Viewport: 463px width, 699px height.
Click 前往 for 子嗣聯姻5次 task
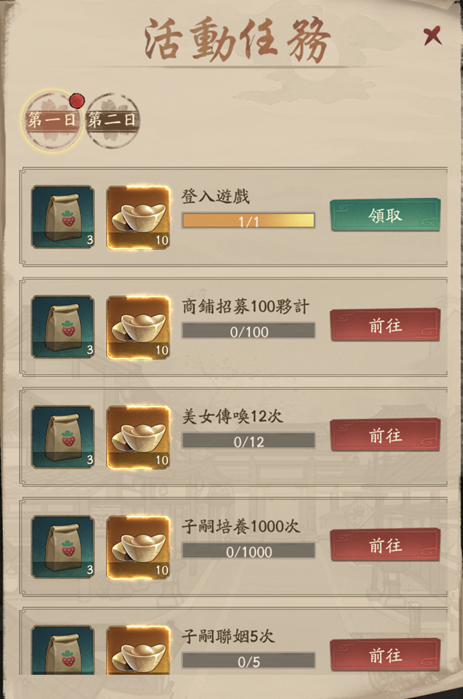pos(385,655)
